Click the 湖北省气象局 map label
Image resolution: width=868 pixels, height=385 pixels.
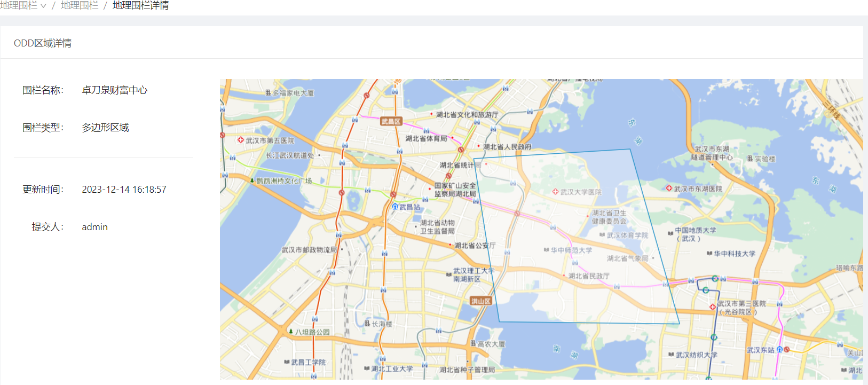point(628,258)
